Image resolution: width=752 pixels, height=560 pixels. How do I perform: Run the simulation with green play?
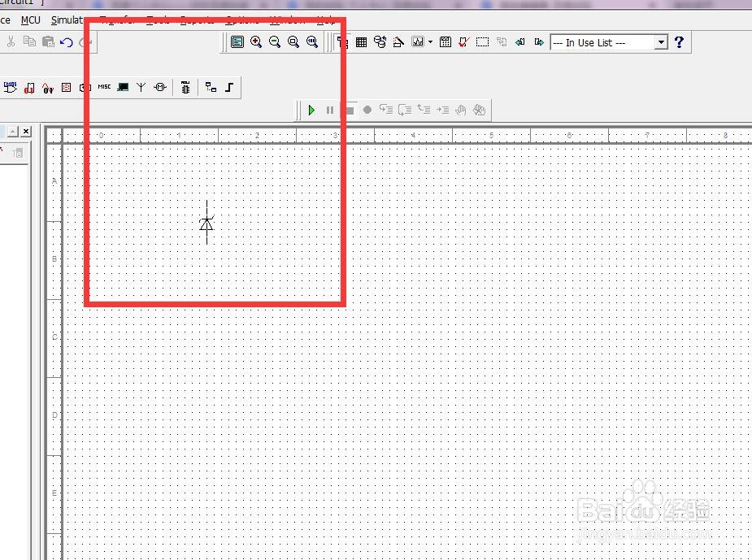click(x=311, y=111)
